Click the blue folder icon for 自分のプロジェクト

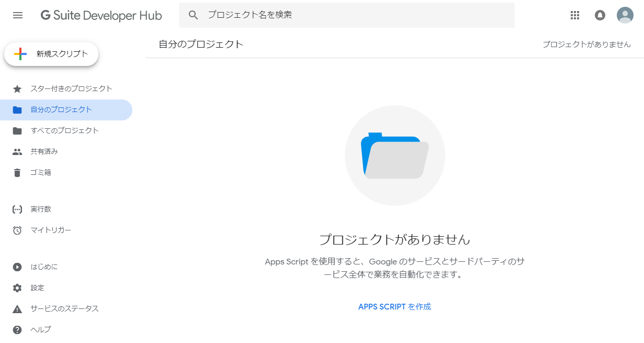(17, 110)
